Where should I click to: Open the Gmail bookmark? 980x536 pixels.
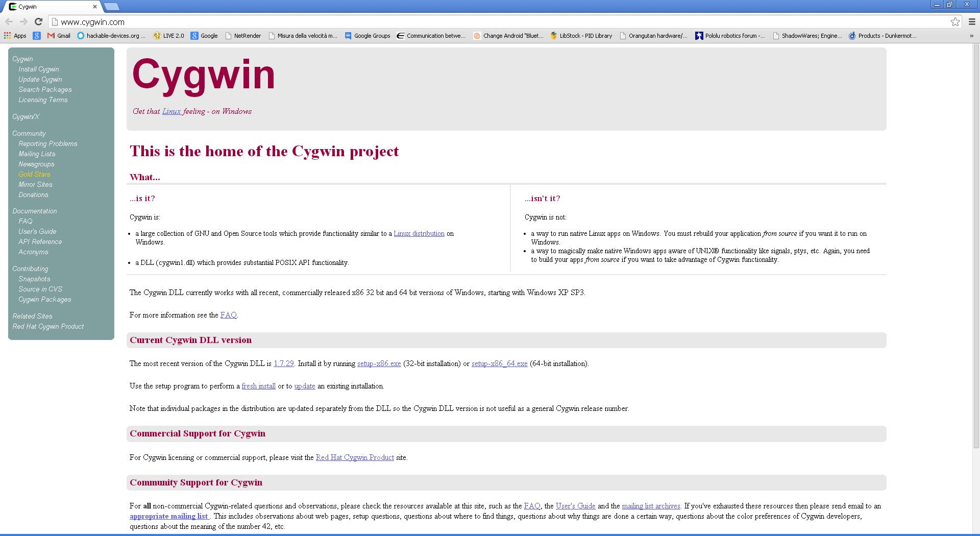click(x=59, y=36)
